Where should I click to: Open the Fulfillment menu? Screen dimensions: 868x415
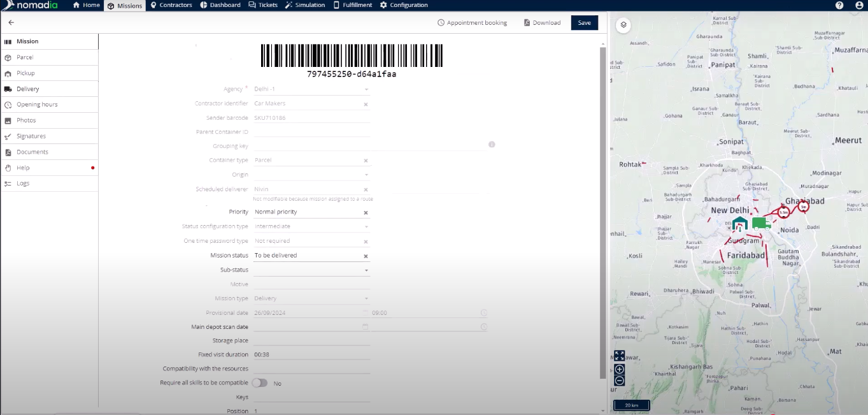tap(353, 5)
